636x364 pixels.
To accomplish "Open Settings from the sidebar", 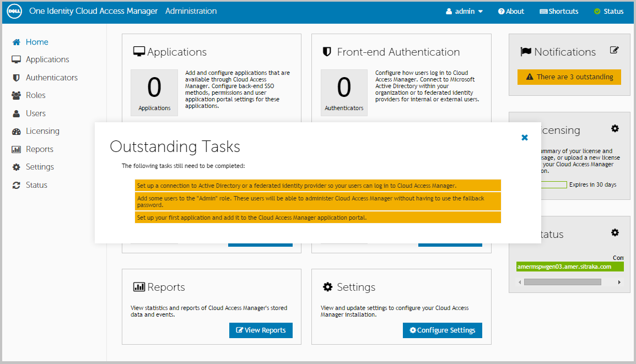I will (x=40, y=167).
